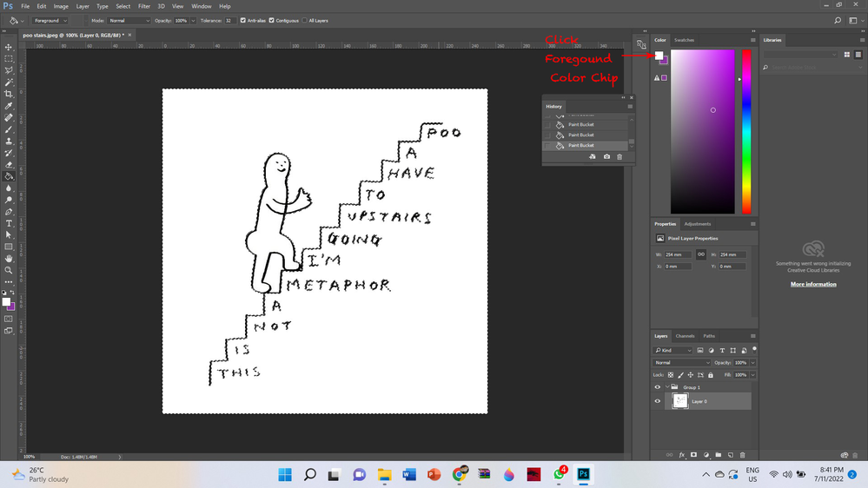Select the Rectangular Marquee tool
Viewport: 868px width, 488px height.
pyautogui.click(x=9, y=59)
